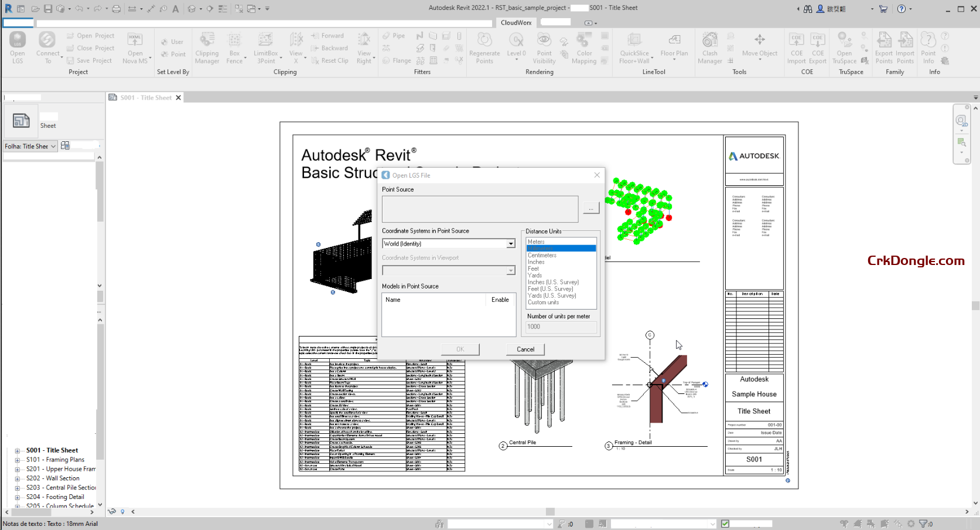
Task: Select S101 - Framing Plans in the browser
Action: click(56, 460)
